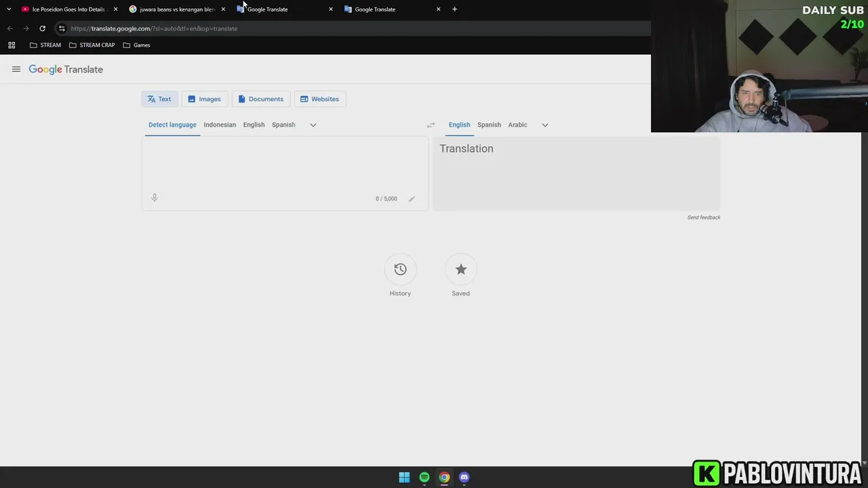Screen dimensions: 868x488
Task: Open the handwriting pencil input tool
Action: pos(412,199)
